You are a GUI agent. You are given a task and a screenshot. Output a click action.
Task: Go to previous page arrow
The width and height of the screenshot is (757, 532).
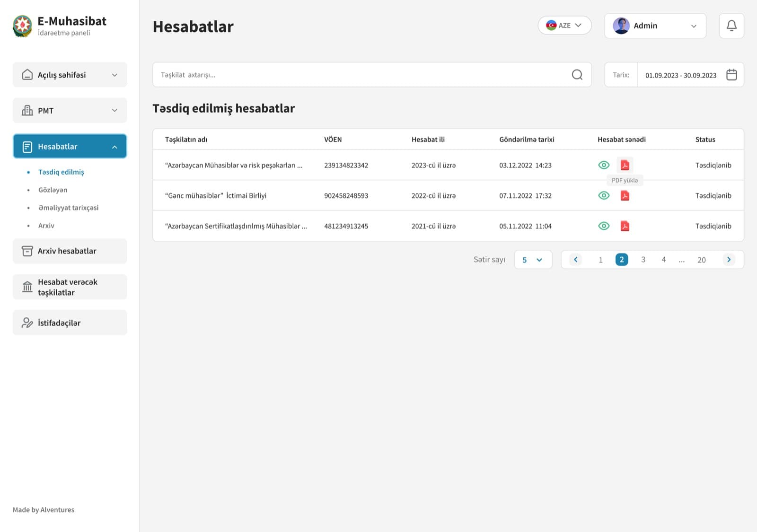coord(575,259)
